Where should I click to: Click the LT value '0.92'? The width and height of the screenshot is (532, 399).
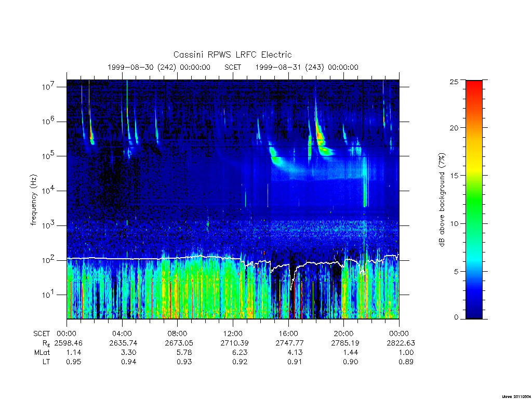240,362
